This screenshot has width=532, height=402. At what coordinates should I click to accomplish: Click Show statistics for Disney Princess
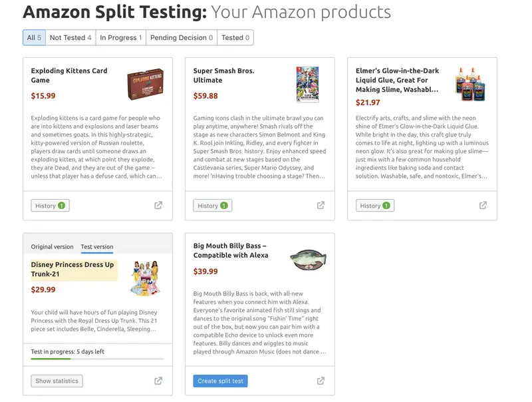click(57, 381)
